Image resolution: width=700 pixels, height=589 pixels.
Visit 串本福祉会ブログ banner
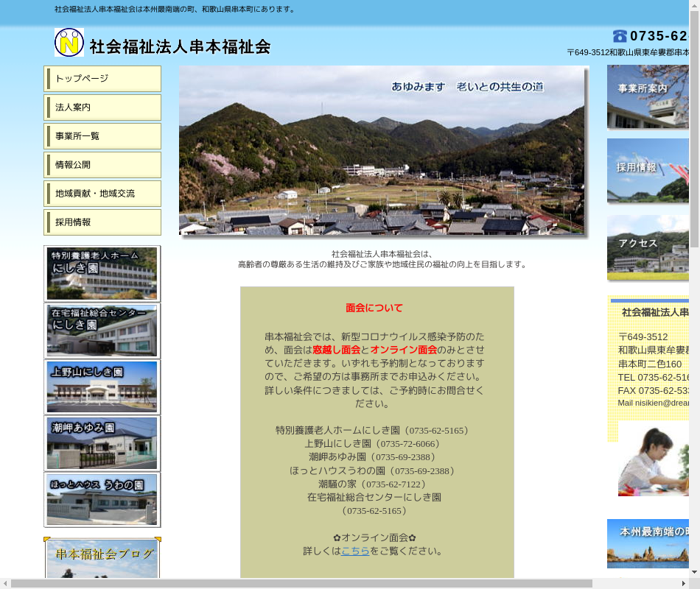102,560
